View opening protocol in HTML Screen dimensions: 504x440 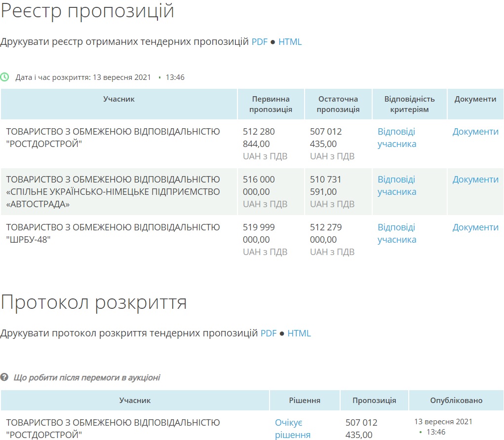click(x=299, y=333)
